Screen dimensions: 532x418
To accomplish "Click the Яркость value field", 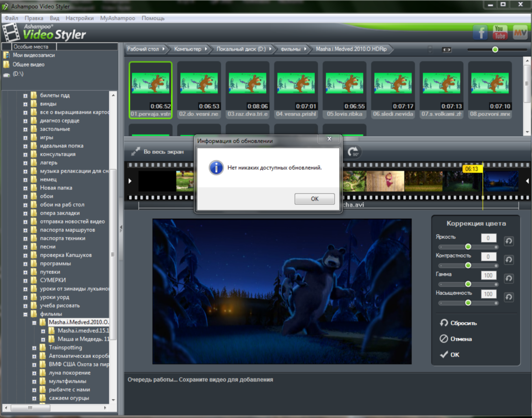I will pos(489,238).
